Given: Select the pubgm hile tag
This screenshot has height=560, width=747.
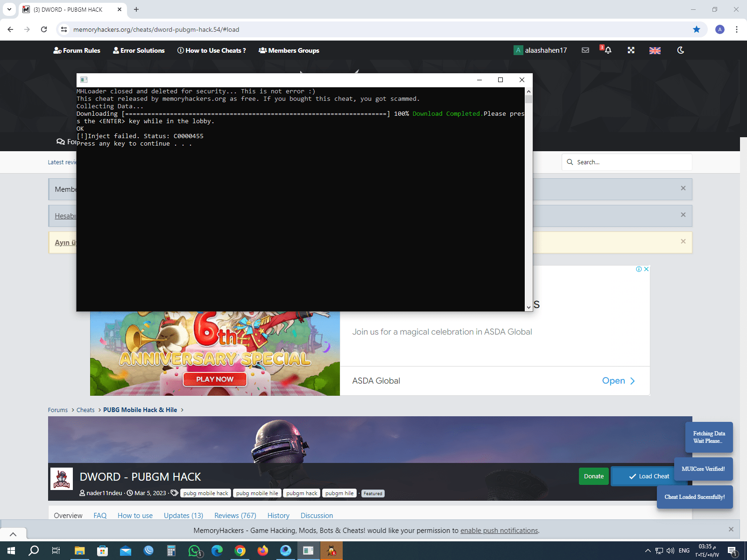Looking at the screenshot, I should click(339, 493).
